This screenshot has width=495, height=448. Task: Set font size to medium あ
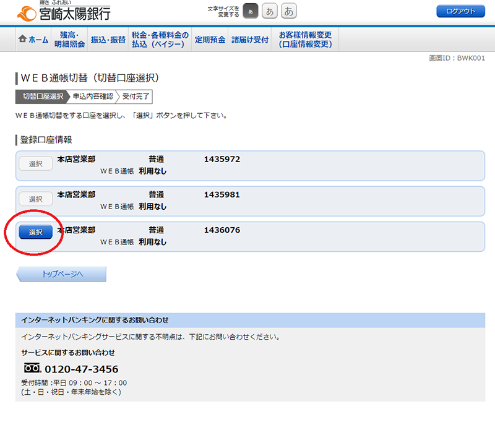coord(270,11)
